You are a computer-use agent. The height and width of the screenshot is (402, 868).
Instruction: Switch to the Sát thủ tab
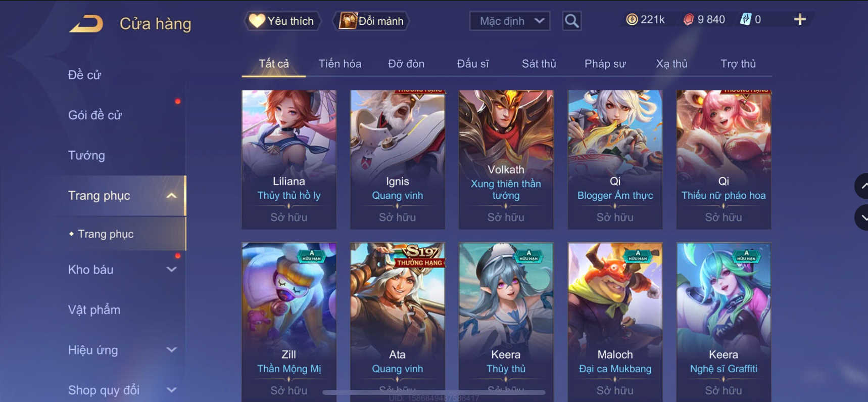tap(539, 64)
